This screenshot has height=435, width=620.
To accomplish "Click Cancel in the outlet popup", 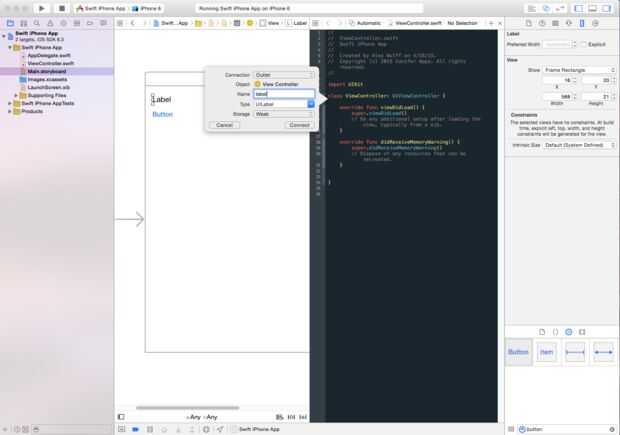I will pos(224,125).
